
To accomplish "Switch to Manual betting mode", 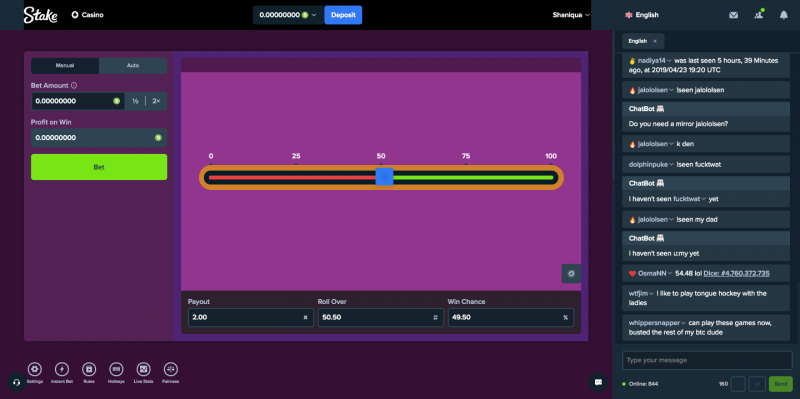I will point(65,65).
